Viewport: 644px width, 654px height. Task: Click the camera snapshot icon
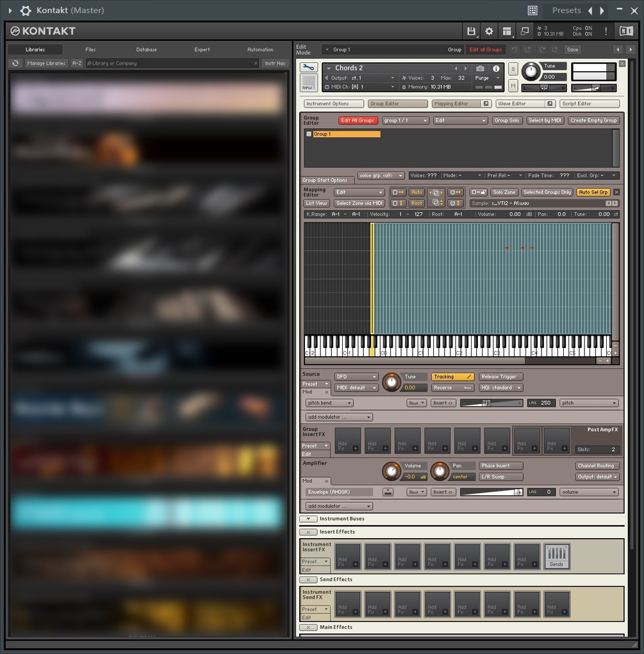click(481, 69)
